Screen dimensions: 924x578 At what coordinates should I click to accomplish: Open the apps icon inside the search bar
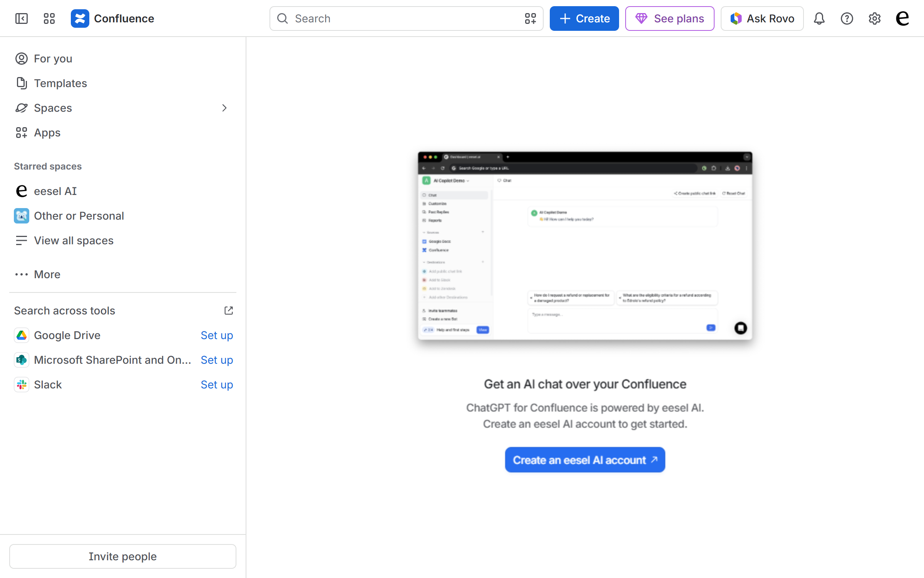click(x=530, y=18)
